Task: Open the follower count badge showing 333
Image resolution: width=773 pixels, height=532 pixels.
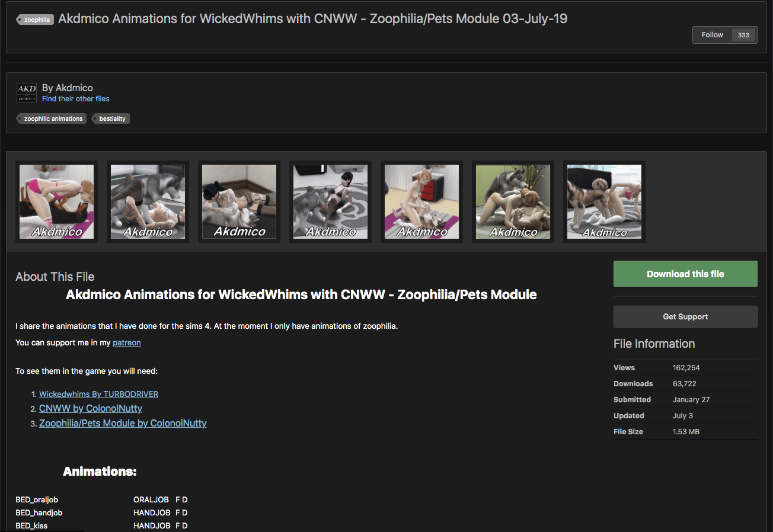Action: pyautogui.click(x=744, y=35)
